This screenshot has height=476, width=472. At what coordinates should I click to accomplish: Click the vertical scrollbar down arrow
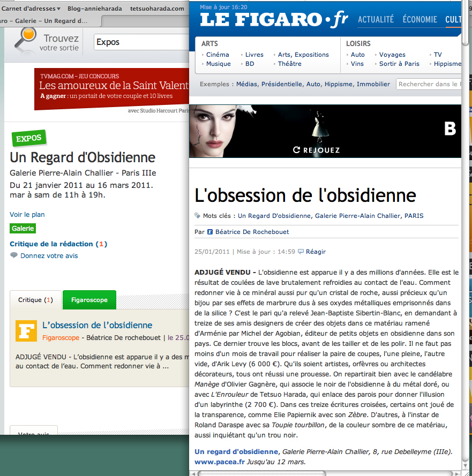(x=465, y=465)
